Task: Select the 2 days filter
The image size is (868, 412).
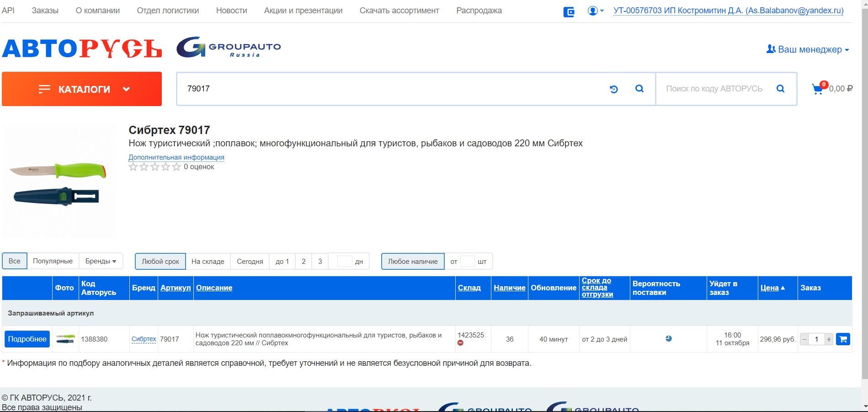Action: click(x=304, y=262)
